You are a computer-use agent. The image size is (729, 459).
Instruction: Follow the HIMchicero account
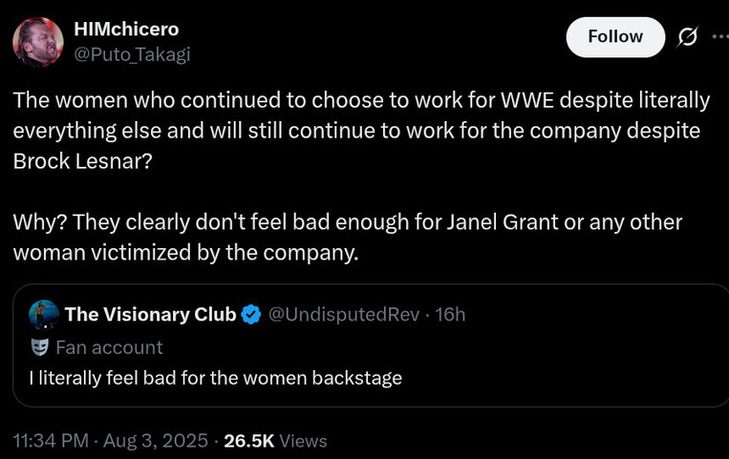[x=615, y=37]
